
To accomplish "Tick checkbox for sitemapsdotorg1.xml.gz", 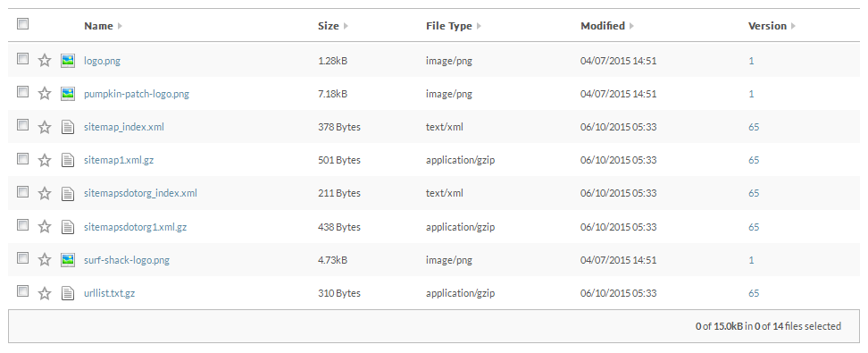I will pyautogui.click(x=22, y=225).
